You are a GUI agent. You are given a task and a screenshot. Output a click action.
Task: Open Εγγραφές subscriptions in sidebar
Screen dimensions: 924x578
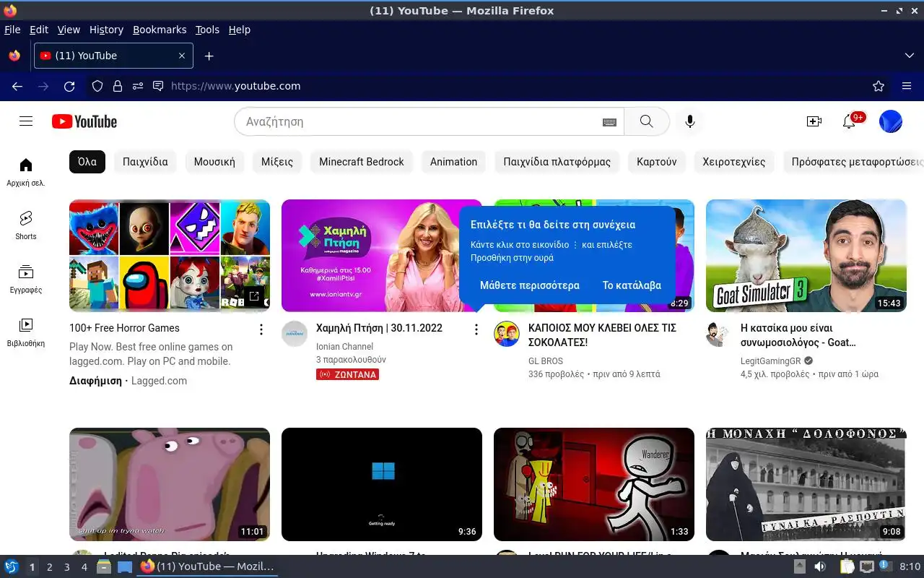26,279
